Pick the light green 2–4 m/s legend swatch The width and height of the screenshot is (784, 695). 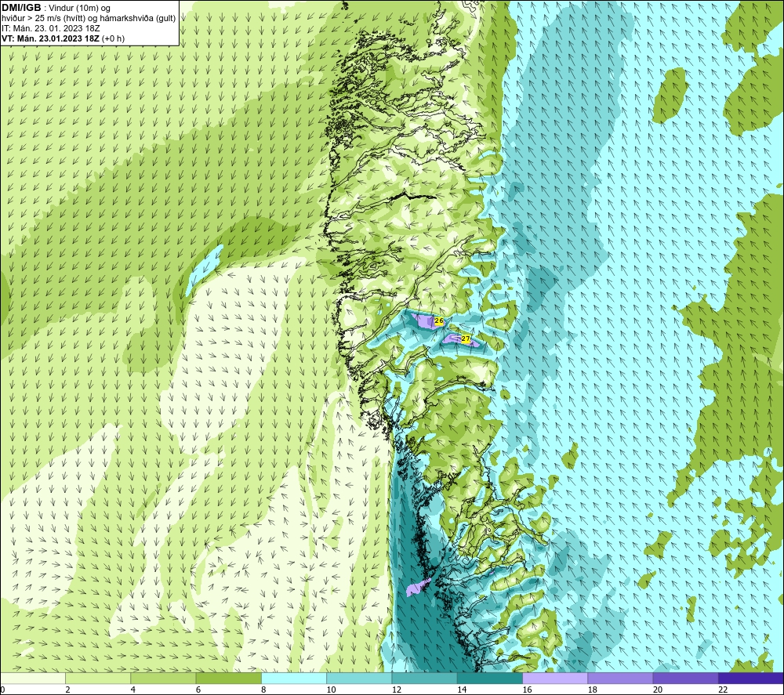[98, 679]
